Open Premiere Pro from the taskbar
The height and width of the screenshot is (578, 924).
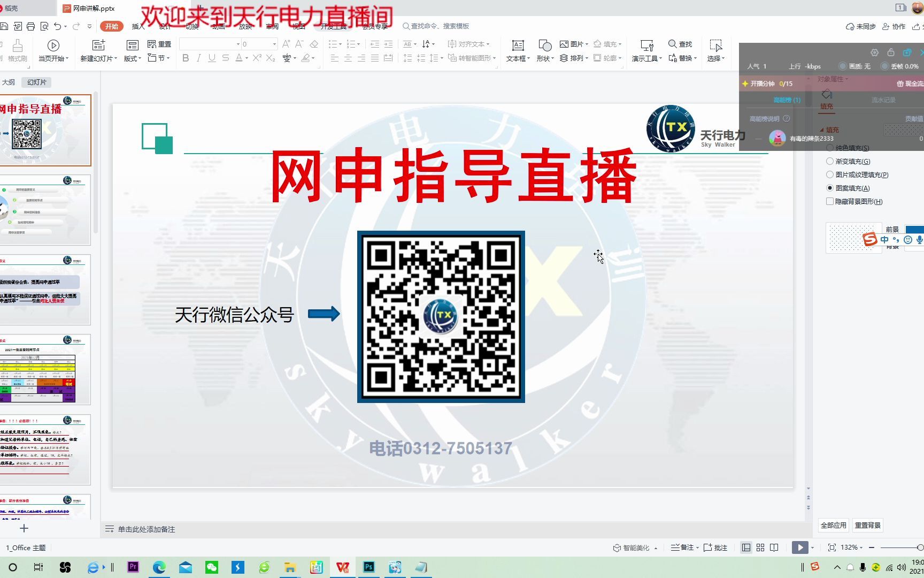[x=133, y=567]
